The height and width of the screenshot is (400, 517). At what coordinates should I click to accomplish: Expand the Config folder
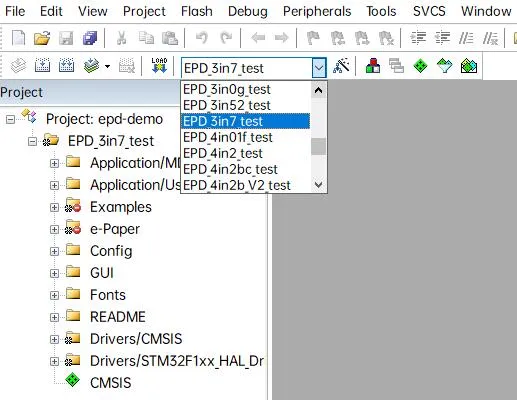(x=54, y=252)
